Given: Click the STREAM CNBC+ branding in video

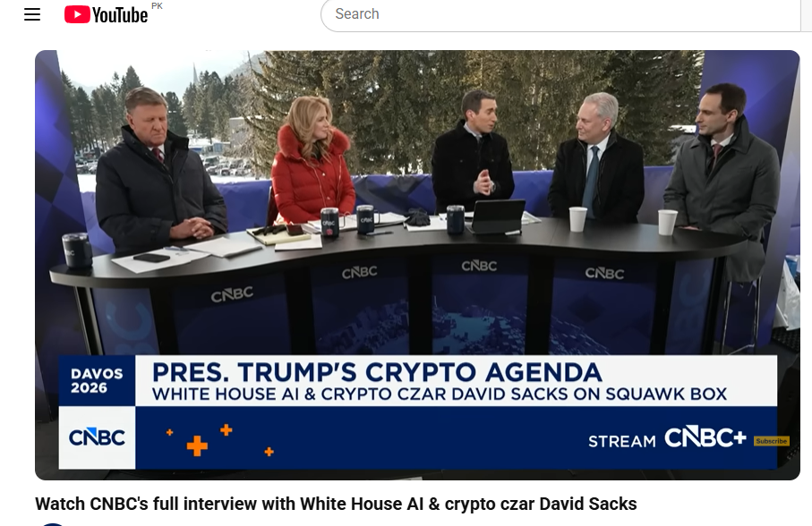Looking at the screenshot, I should pyautogui.click(x=667, y=438).
